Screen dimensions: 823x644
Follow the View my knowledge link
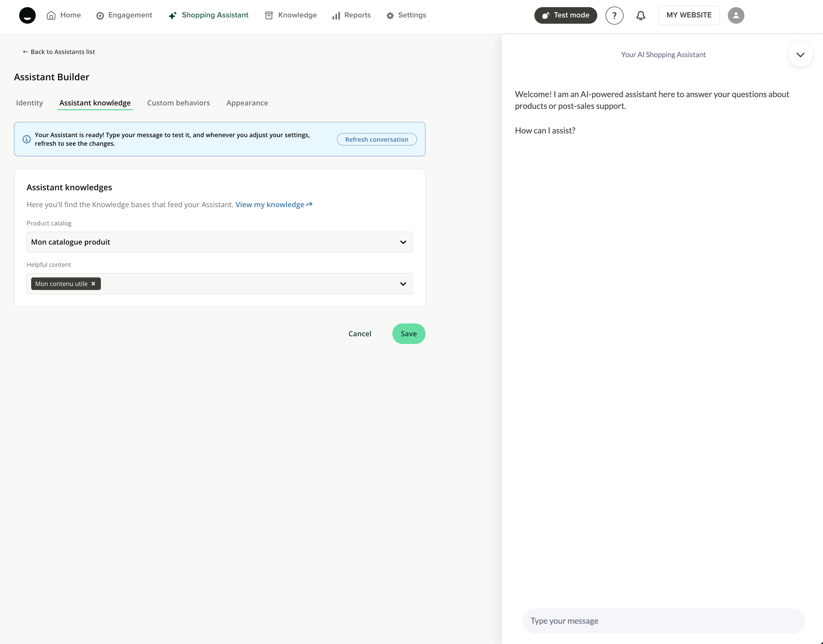pos(274,204)
